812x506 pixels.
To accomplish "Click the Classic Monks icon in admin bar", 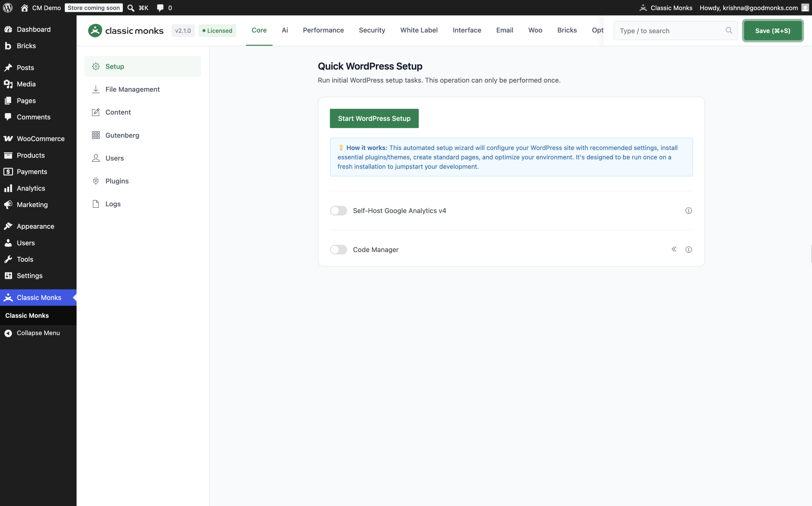I will (x=643, y=8).
